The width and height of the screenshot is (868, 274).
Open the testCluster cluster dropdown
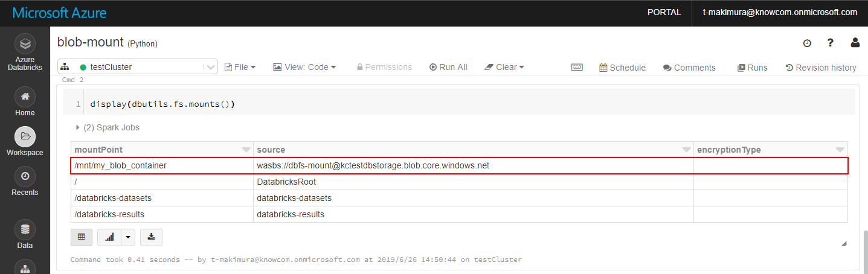point(138,67)
